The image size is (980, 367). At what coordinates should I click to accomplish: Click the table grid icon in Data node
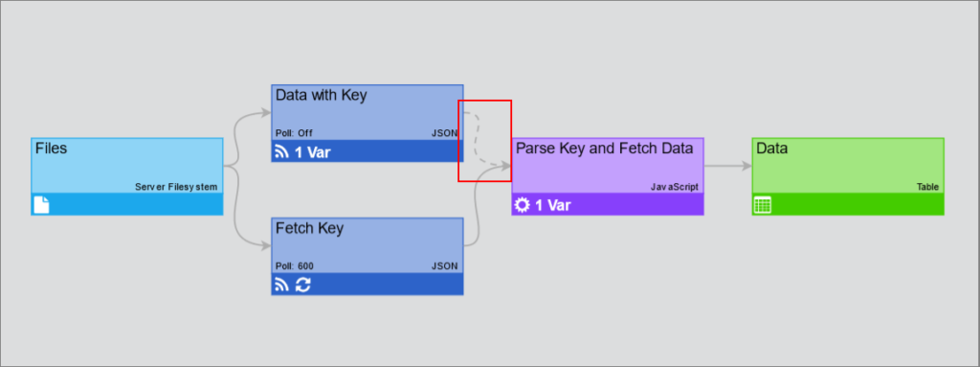point(763,205)
